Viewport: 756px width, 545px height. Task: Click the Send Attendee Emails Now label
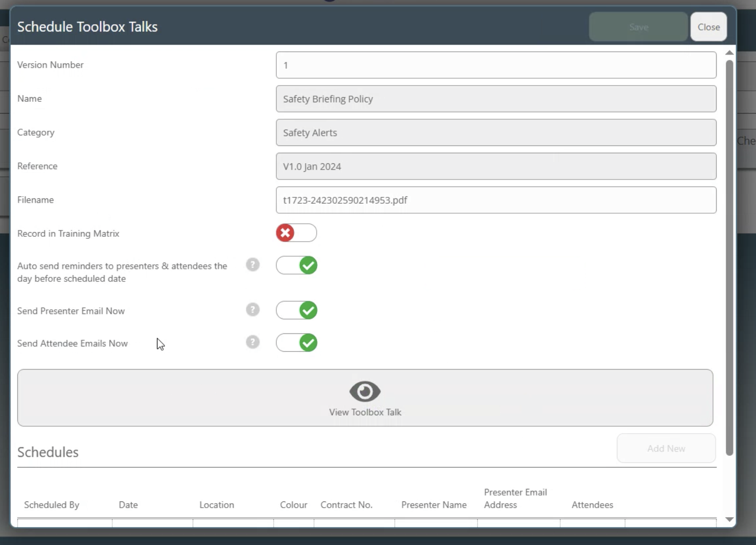coord(72,343)
